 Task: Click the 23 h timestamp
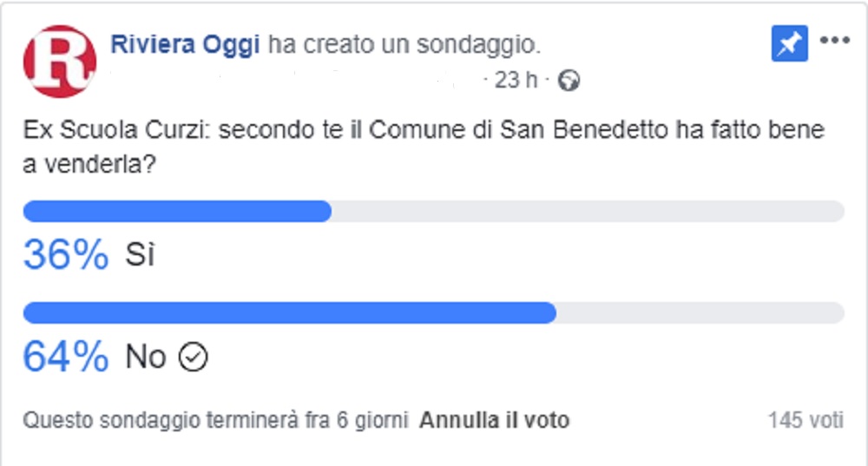pos(516,80)
